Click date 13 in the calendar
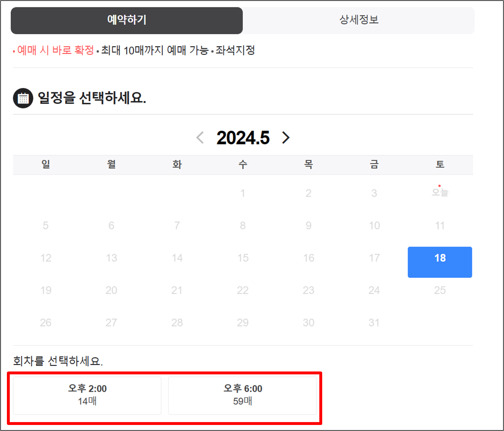 111,258
